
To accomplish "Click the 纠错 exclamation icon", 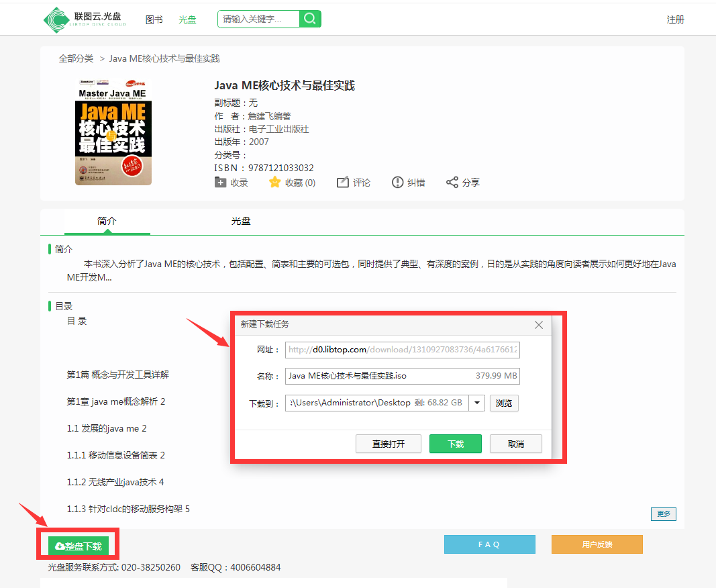I will click(397, 183).
